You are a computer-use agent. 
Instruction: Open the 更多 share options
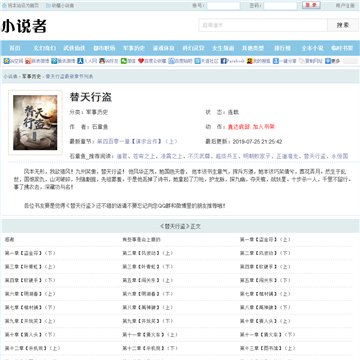(x=332, y=61)
